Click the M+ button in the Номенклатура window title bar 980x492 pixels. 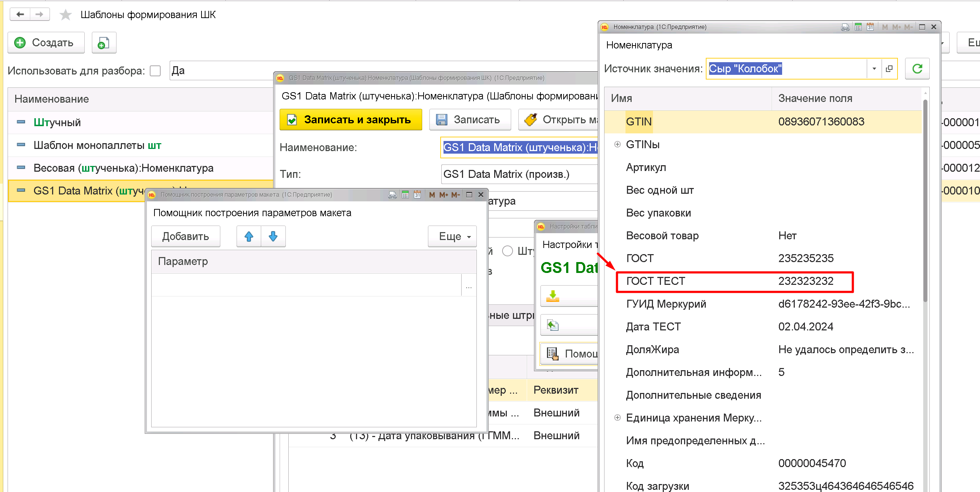pos(897,27)
